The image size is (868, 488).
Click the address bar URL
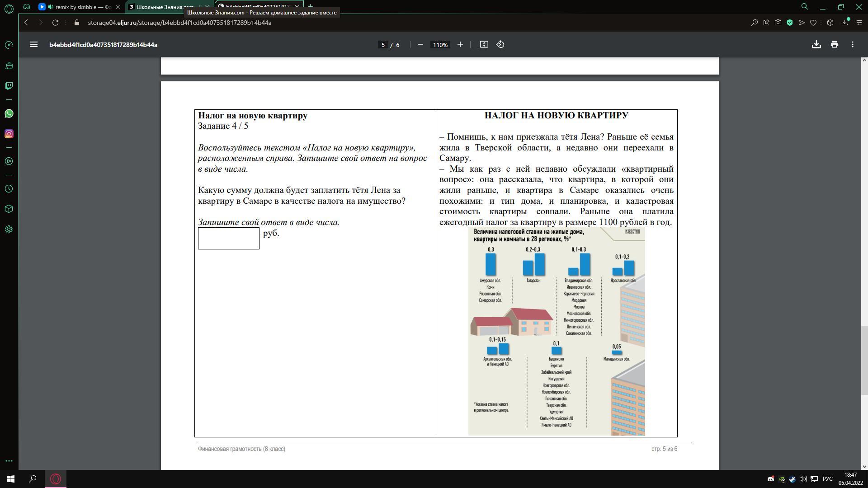click(x=179, y=23)
